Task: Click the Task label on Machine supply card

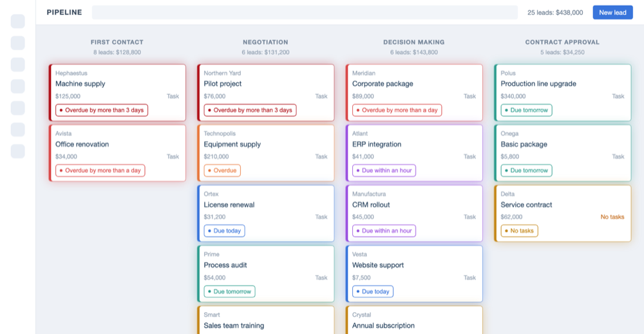Action: (173, 96)
